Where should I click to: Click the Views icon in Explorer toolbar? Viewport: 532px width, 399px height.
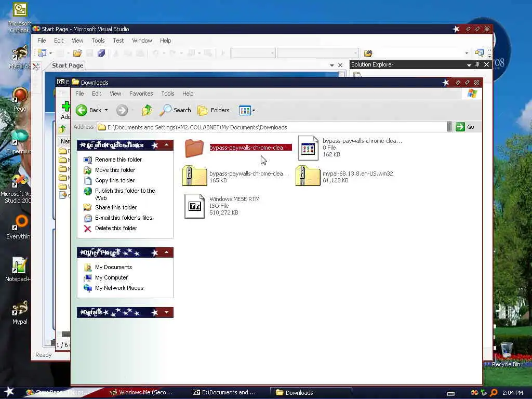point(245,110)
